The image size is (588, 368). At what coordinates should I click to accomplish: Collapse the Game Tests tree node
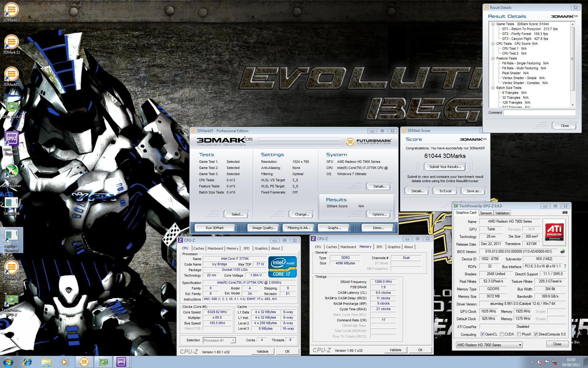click(x=493, y=24)
